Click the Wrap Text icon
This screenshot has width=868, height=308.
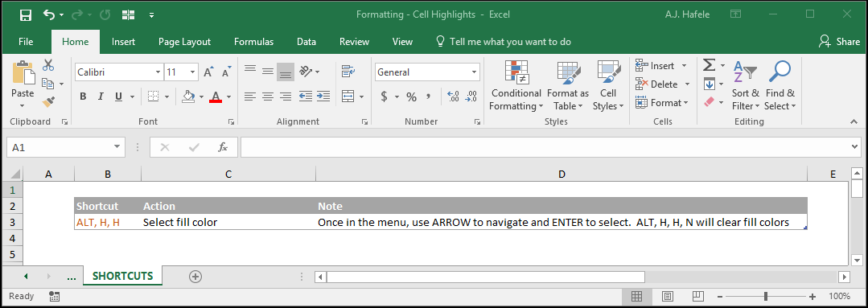tap(348, 71)
